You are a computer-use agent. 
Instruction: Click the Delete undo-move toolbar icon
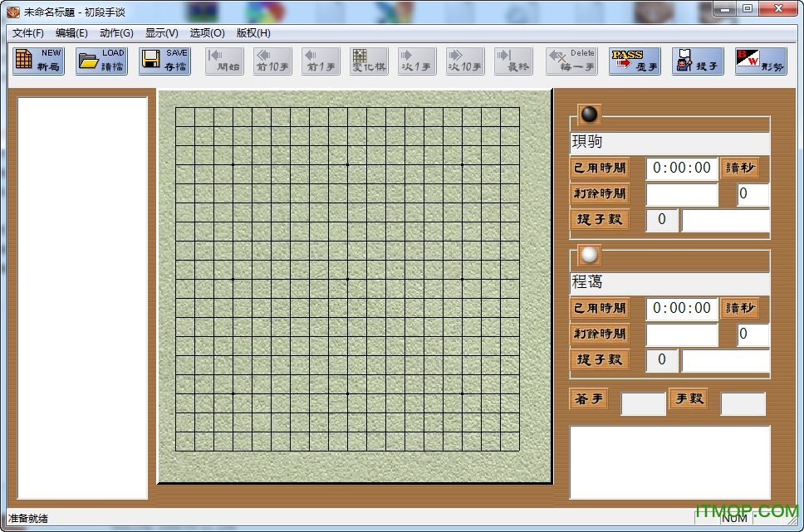pyautogui.click(x=571, y=61)
